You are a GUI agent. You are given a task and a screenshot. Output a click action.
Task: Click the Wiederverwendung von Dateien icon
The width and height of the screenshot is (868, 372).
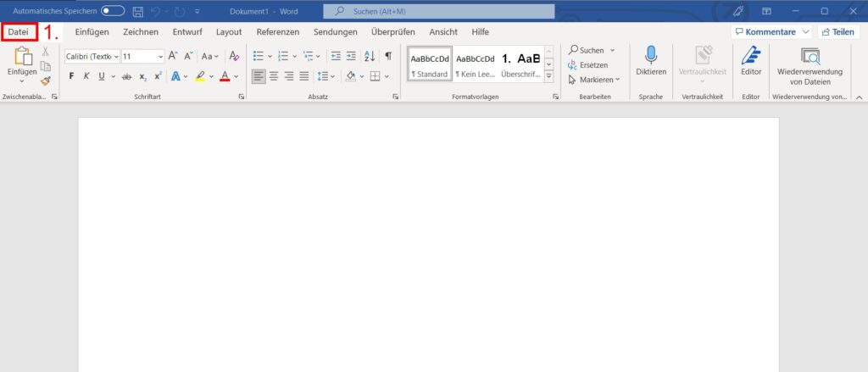point(810,57)
